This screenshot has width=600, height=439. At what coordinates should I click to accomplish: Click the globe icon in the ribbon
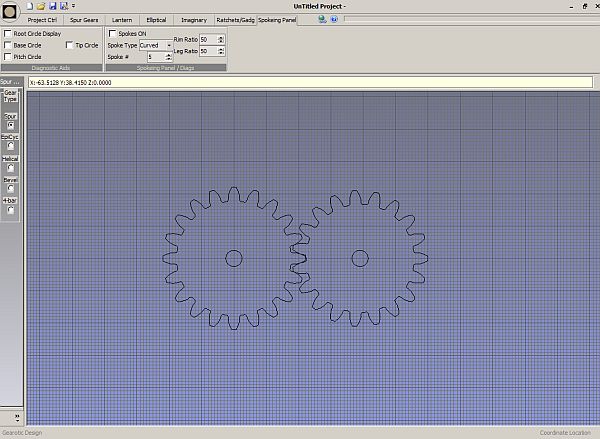[323, 19]
